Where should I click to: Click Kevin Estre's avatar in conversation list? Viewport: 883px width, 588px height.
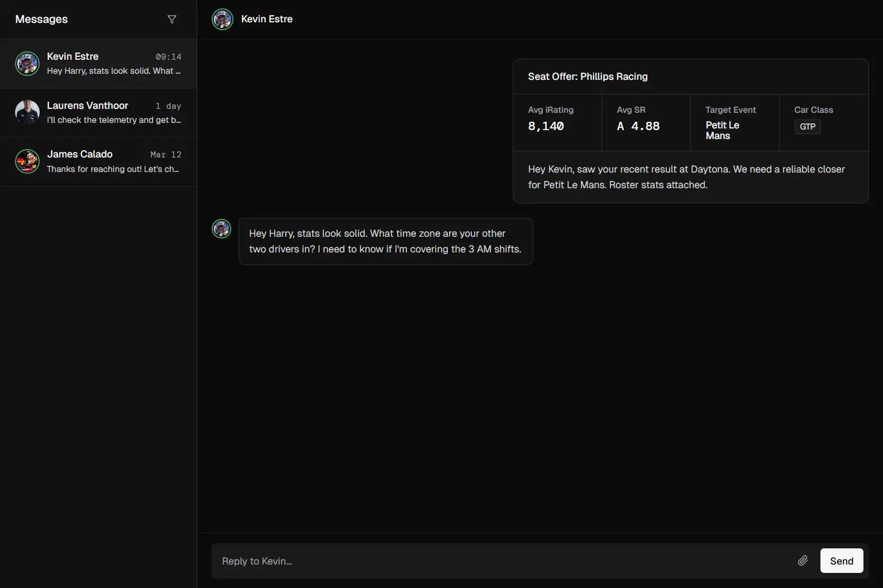click(27, 64)
